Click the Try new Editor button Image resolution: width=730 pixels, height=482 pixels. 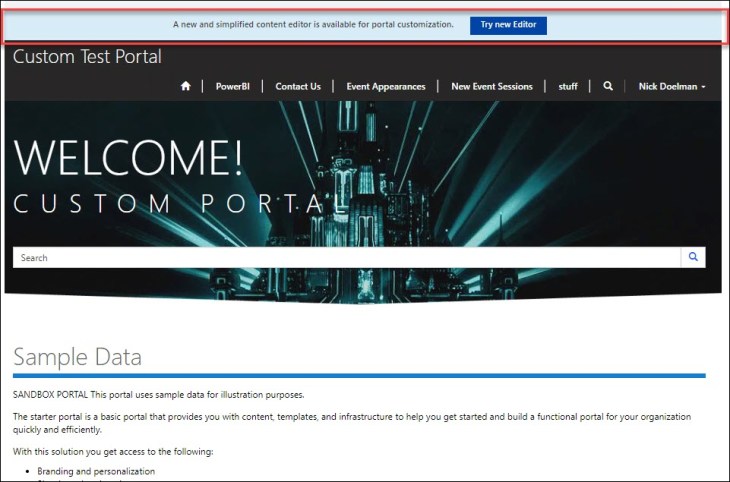pyautogui.click(x=508, y=25)
